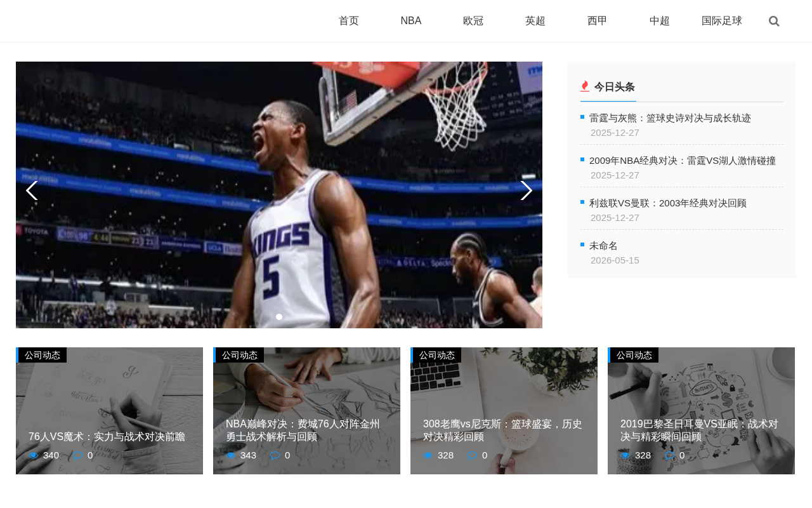
Task: Click comment bubble icon on 76人VS魔术 card
Action: click(x=77, y=455)
